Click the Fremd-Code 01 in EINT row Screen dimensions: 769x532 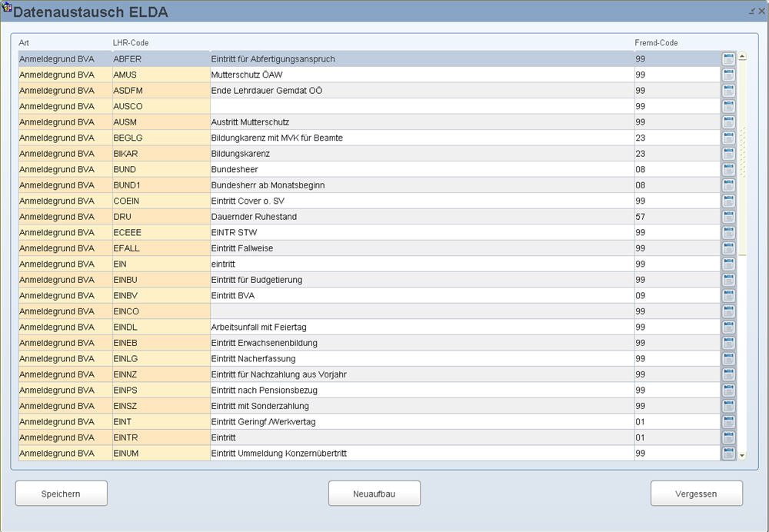677,421
